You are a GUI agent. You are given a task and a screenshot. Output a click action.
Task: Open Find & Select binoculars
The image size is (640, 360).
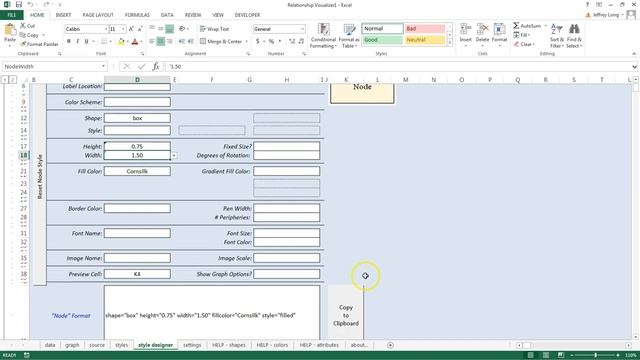573,36
